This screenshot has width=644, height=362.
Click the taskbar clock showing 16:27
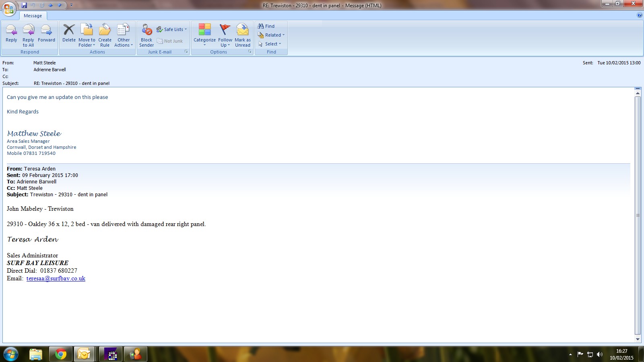click(621, 354)
